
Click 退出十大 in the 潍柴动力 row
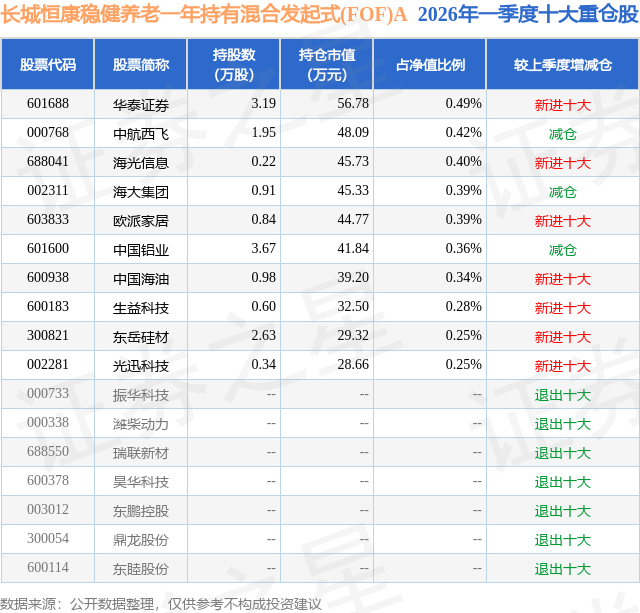pos(563,424)
